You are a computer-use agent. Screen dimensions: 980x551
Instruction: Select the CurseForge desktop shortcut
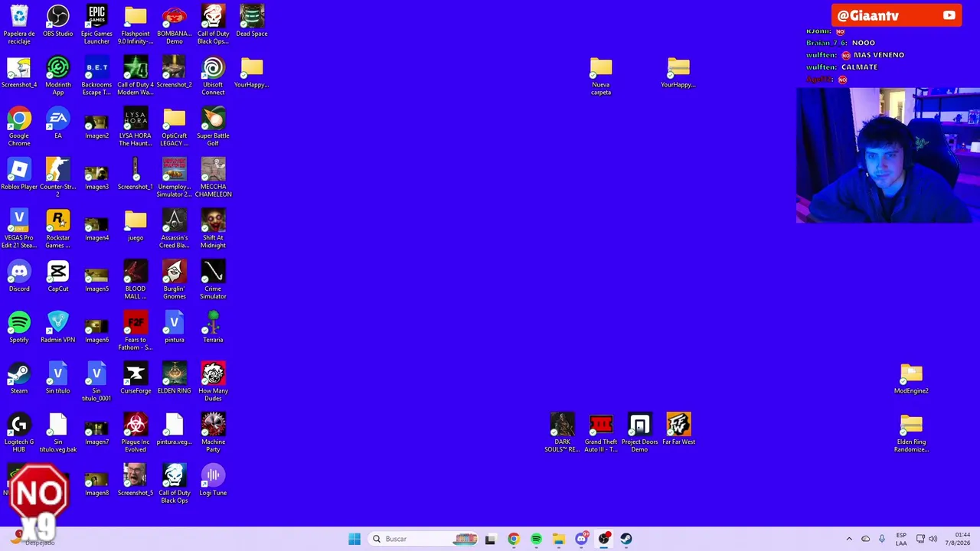[x=136, y=379]
